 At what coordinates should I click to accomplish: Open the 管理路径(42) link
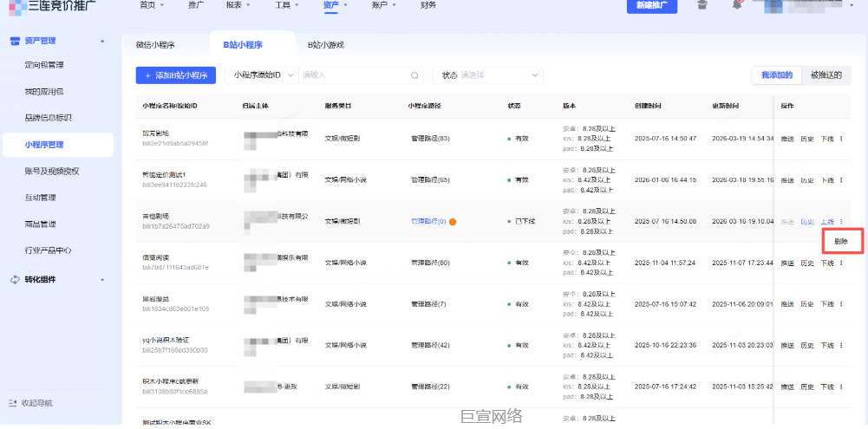click(x=429, y=345)
